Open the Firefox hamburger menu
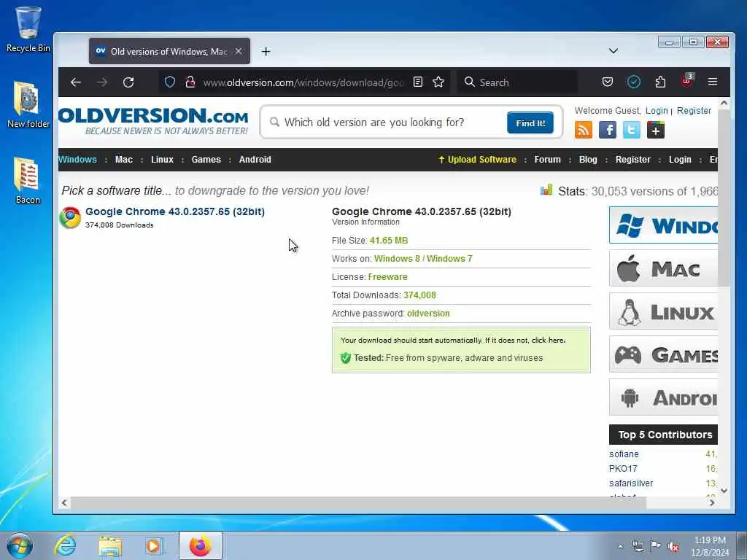This screenshot has height=560, width=747. [x=713, y=82]
